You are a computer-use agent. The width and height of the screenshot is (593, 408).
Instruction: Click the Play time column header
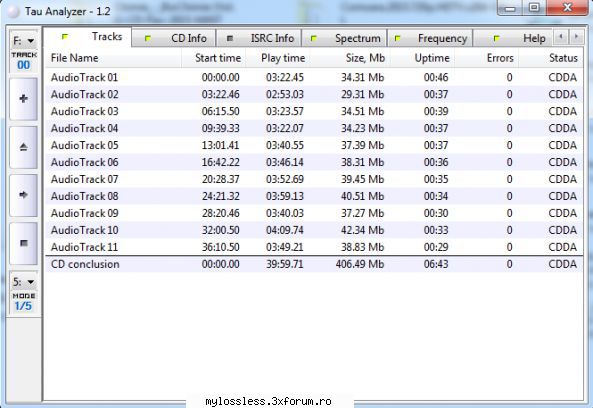pyautogui.click(x=278, y=58)
